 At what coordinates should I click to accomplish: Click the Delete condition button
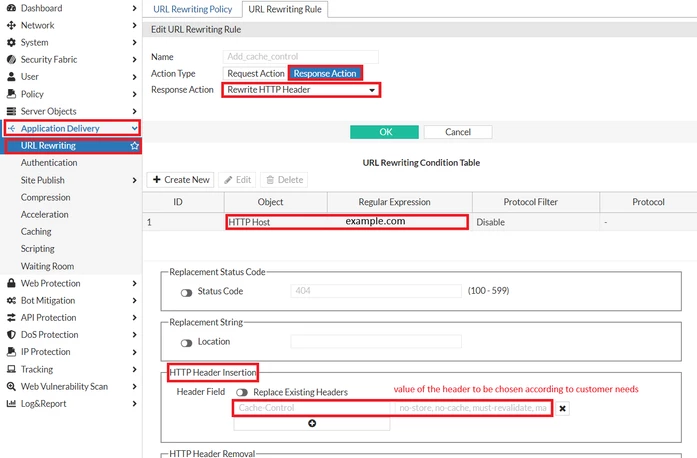tap(284, 180)
